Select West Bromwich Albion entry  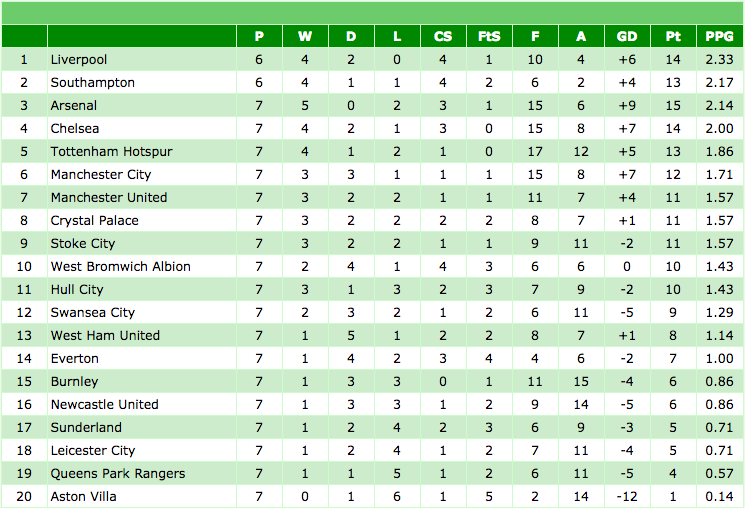(120, 267)
